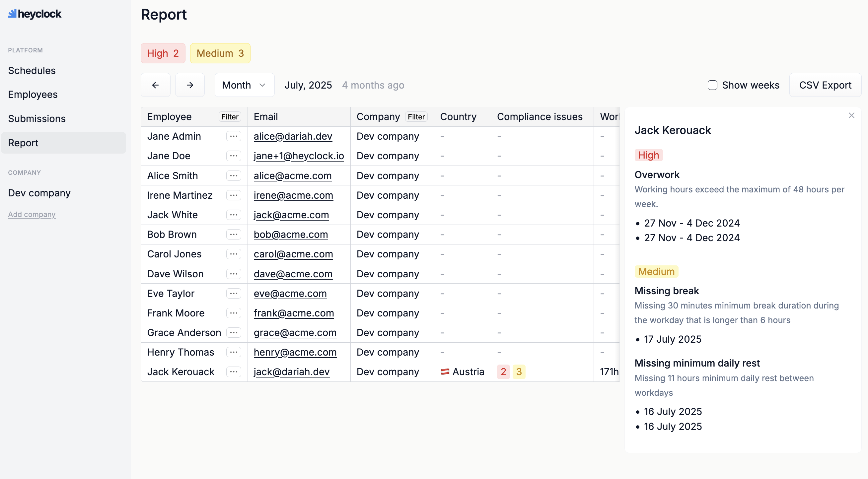Open the Month period dropdown
The height and width of the screenshot is (479, 868).
[244, 85]
